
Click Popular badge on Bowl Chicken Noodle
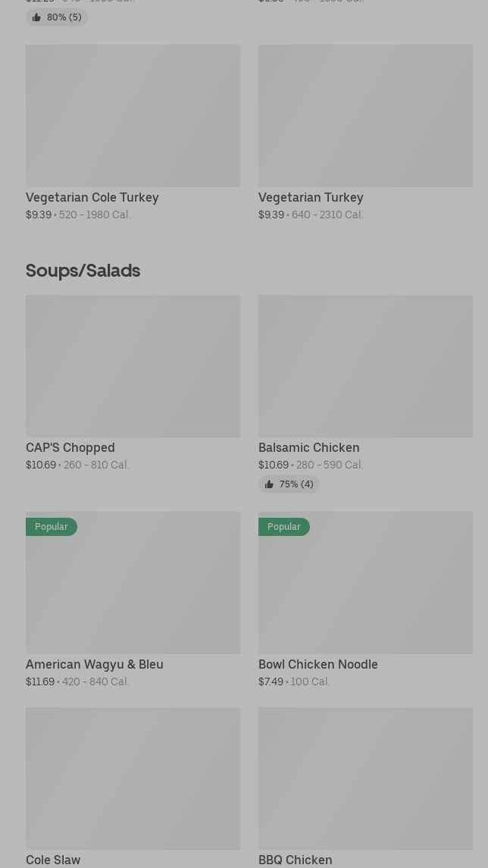coord(283,527)
